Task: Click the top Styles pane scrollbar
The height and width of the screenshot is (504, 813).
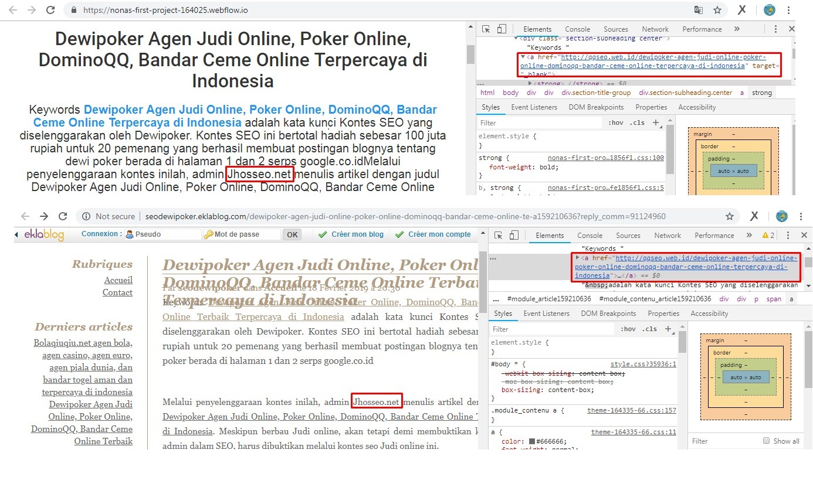Action: [x=670, y=151]
